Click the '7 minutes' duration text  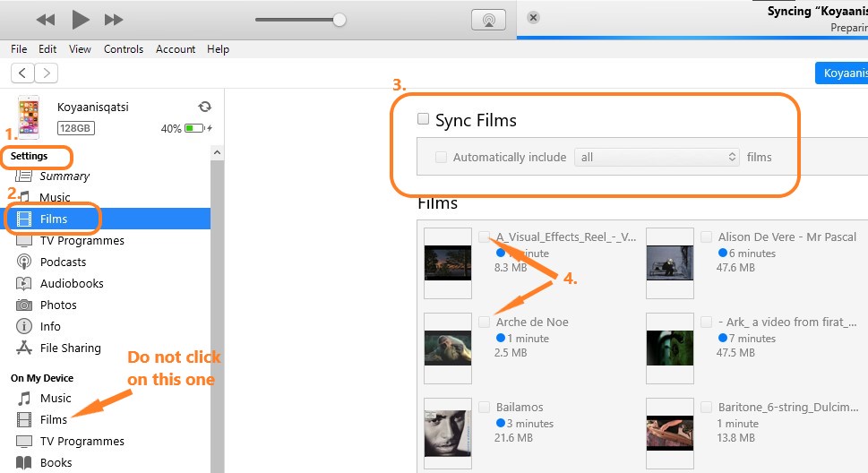pos(752,339)
